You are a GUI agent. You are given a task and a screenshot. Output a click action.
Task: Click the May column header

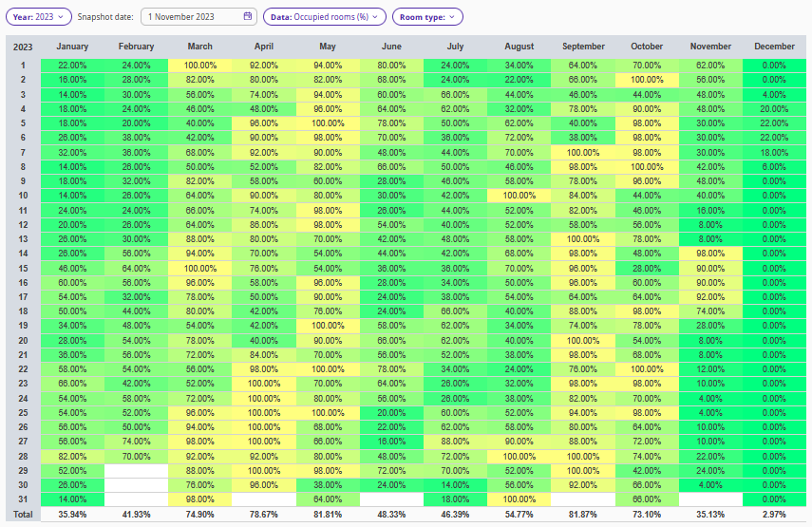point(328,47)
